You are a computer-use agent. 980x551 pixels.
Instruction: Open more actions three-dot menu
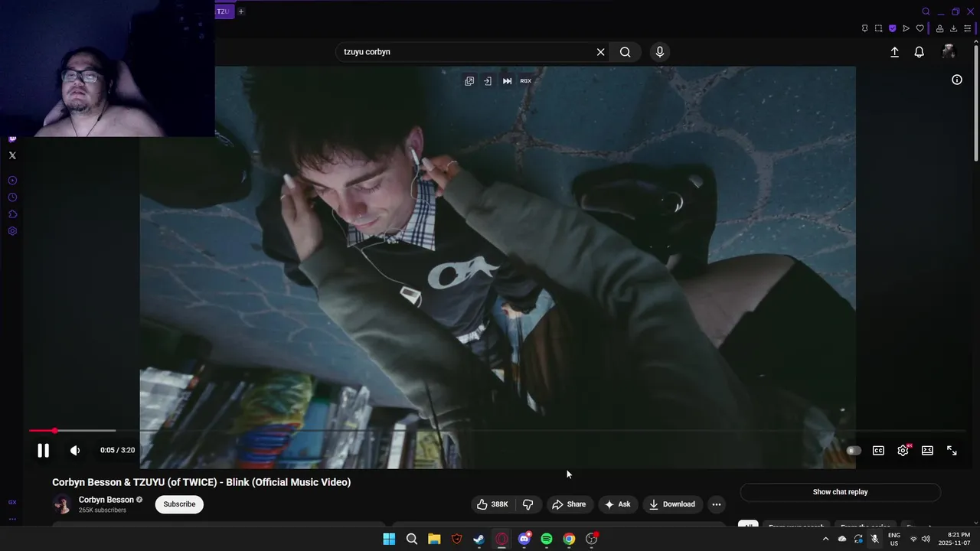click(716, 504)
